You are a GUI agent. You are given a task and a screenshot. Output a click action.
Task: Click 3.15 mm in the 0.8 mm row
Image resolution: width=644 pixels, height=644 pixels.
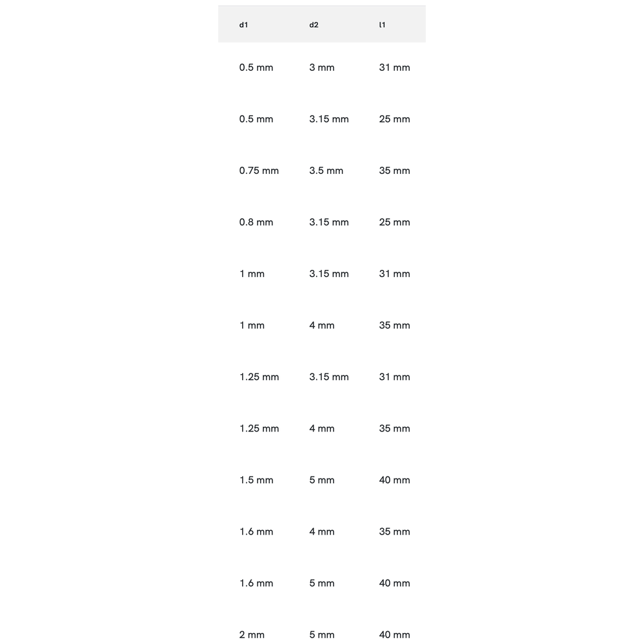328,222
